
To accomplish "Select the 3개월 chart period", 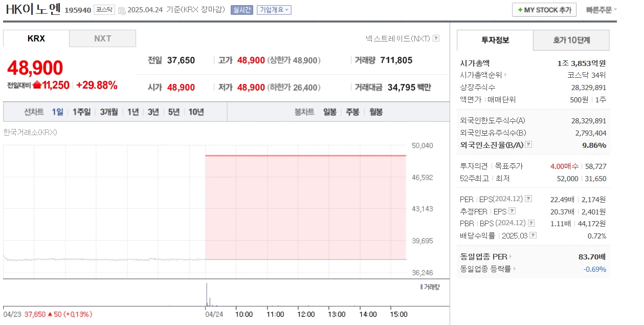I will tap(109, 112).
